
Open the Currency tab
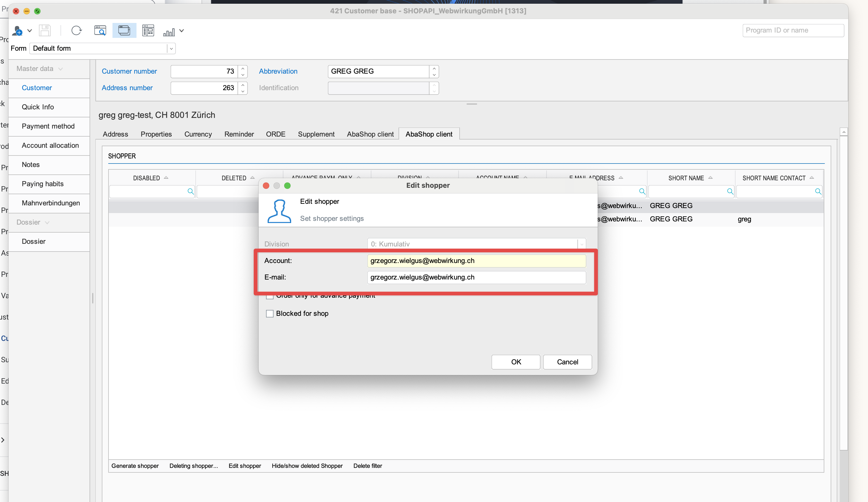coord(198,134)
